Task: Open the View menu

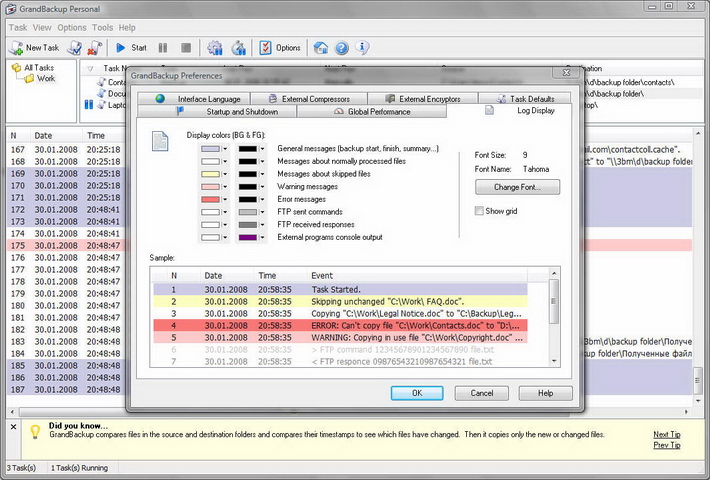Action: pos(42,28)
